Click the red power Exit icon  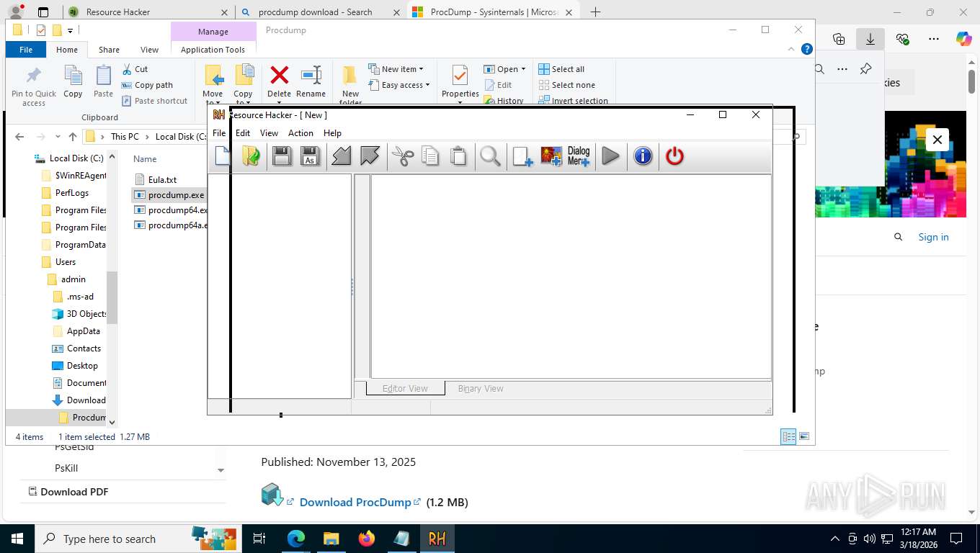coord(674,156)
